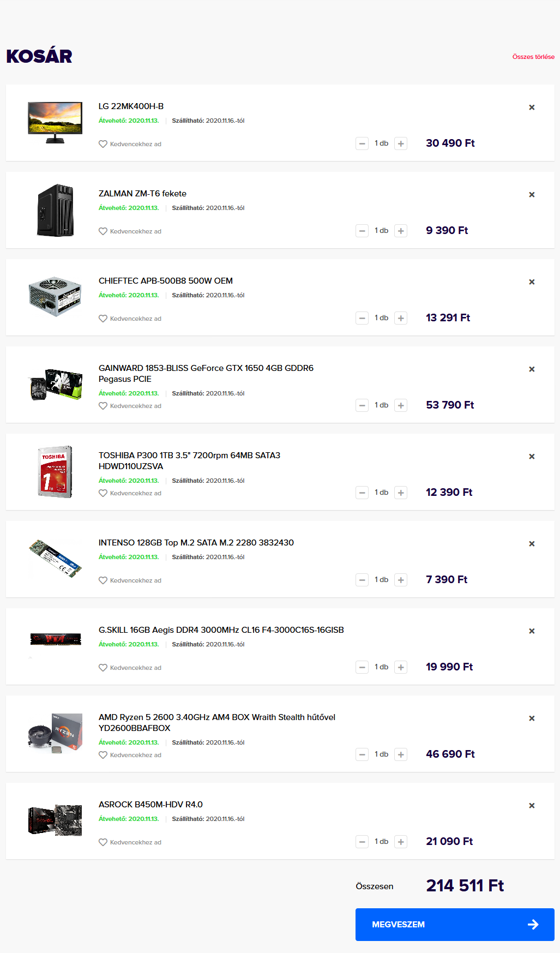Image resolution: width=560 pixels, height=953 pixels.
Task: Add ZALMAN ZM-T6 to favorites with heart icon
Action: (x=103, y=231)
